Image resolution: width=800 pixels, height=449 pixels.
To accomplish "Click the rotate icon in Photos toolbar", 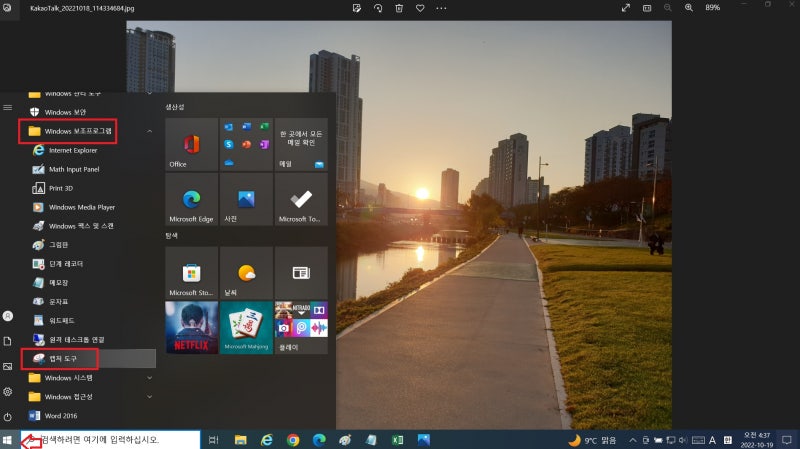I will point(378,8).
